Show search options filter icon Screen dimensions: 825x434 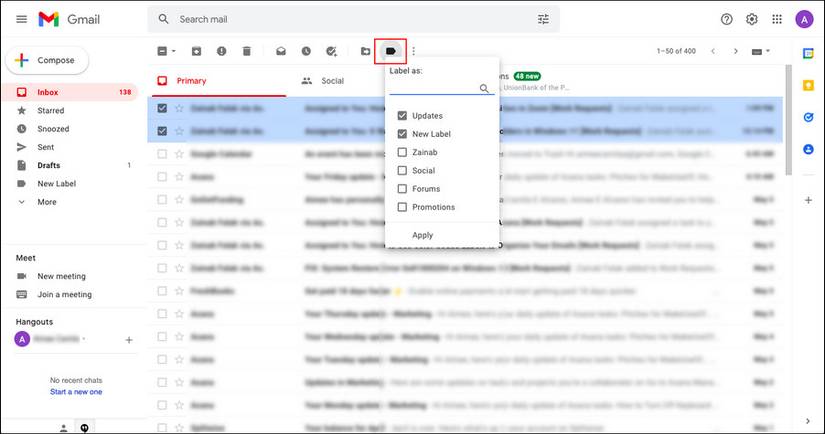(x=543, y=19)
